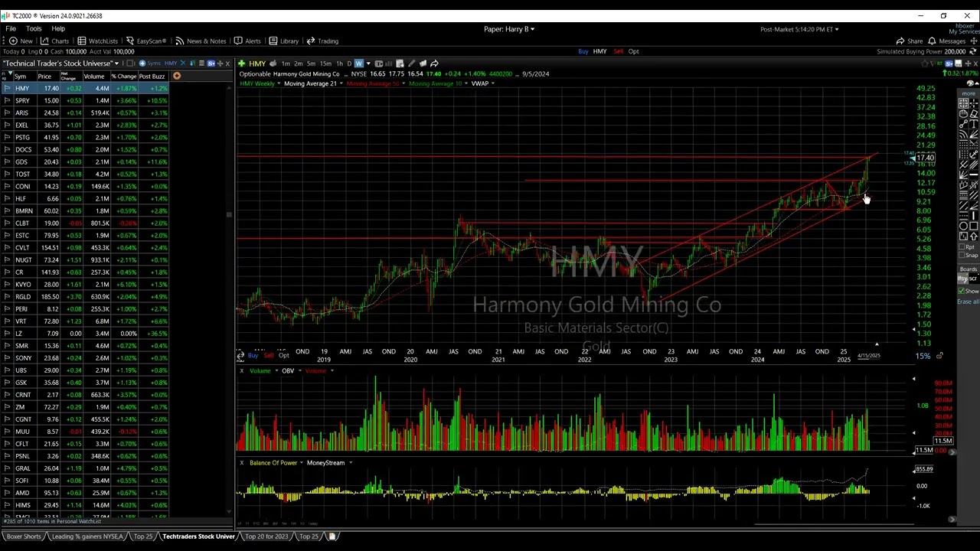Open News & Notes

pyautogui.click(x=201, y=41)
